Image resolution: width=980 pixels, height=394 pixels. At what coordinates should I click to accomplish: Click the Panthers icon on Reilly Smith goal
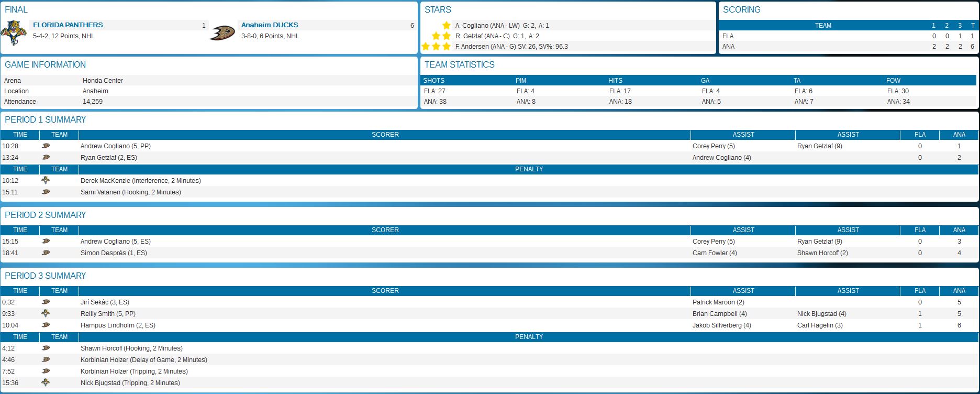pos(46,314)
